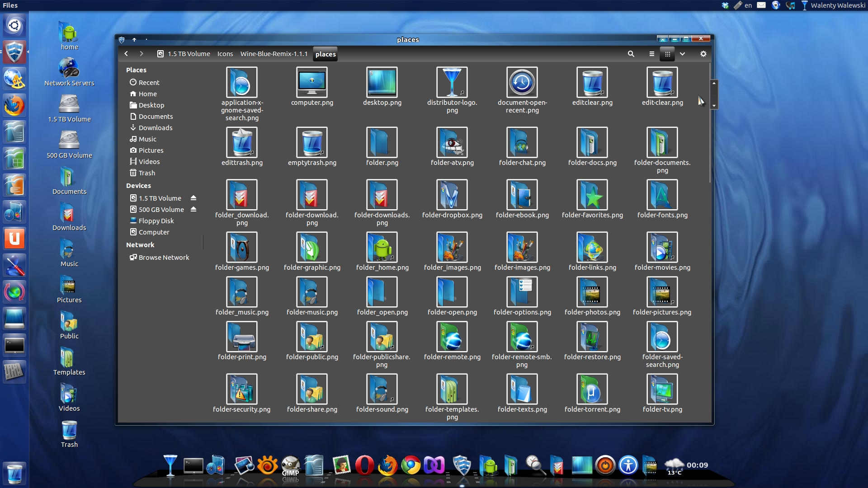
Task: Click Public desktop folder
Action: (69, 325)
